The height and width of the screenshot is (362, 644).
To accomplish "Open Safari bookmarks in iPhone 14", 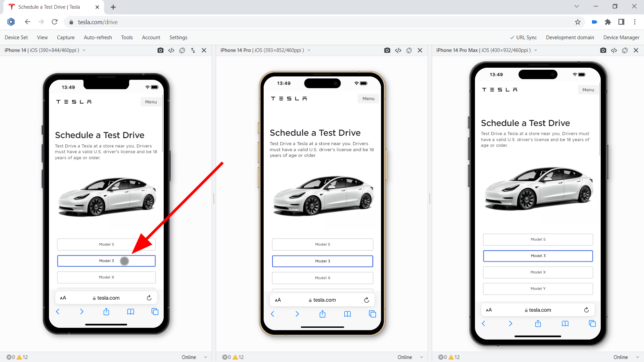I will pyautogui.click(x=130, y=312).
